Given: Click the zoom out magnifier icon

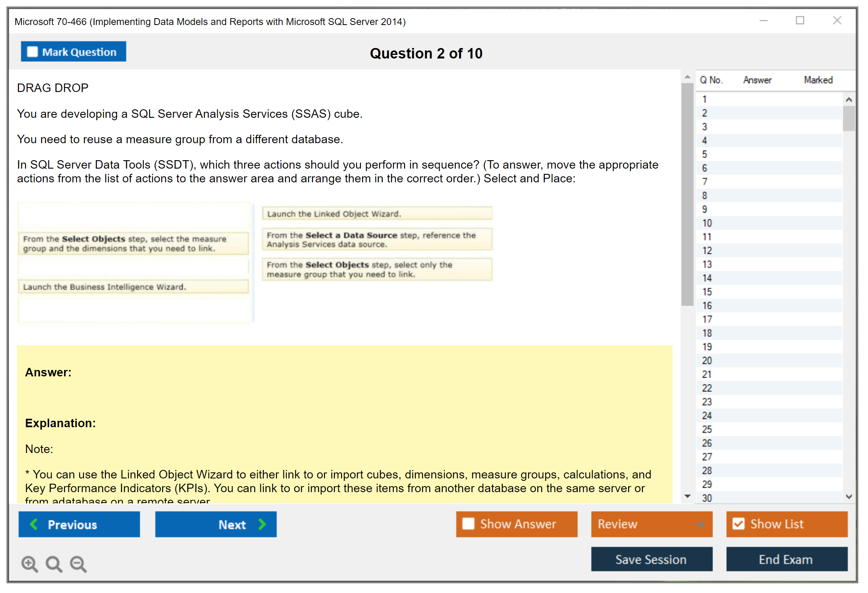Looking at the screenshot, I should tap(78, 564).
